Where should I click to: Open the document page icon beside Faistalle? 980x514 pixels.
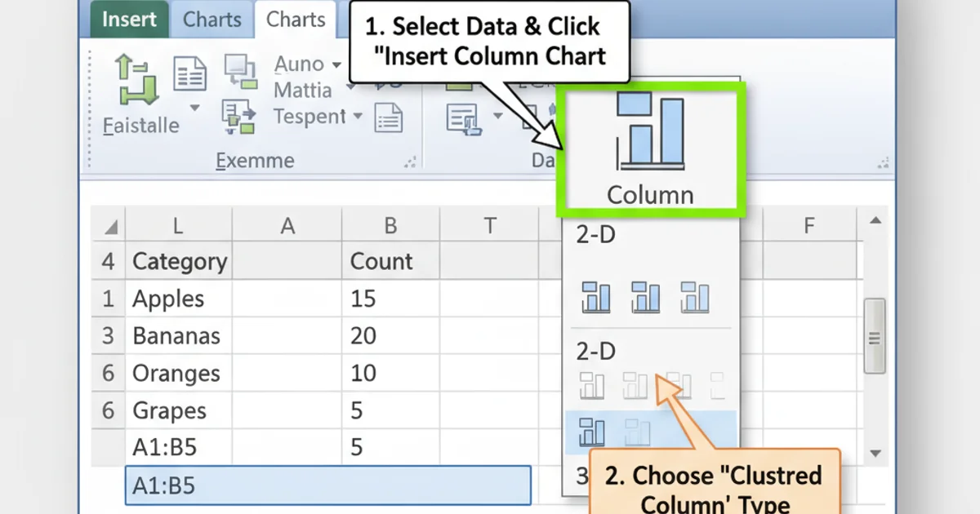point(190,73)
